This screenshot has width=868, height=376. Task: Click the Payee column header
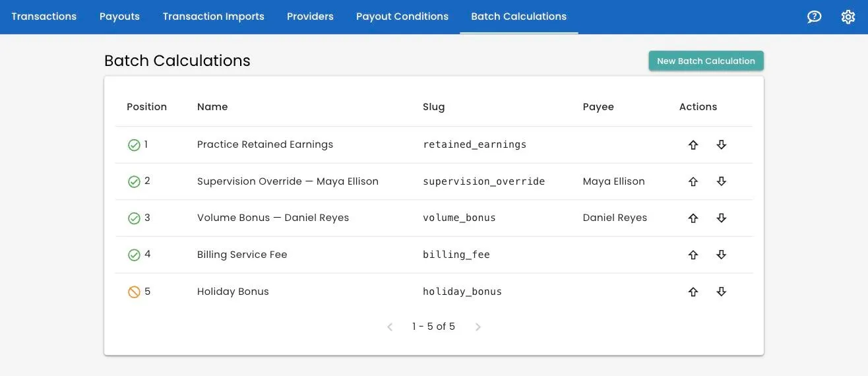[x=598, y=107]
